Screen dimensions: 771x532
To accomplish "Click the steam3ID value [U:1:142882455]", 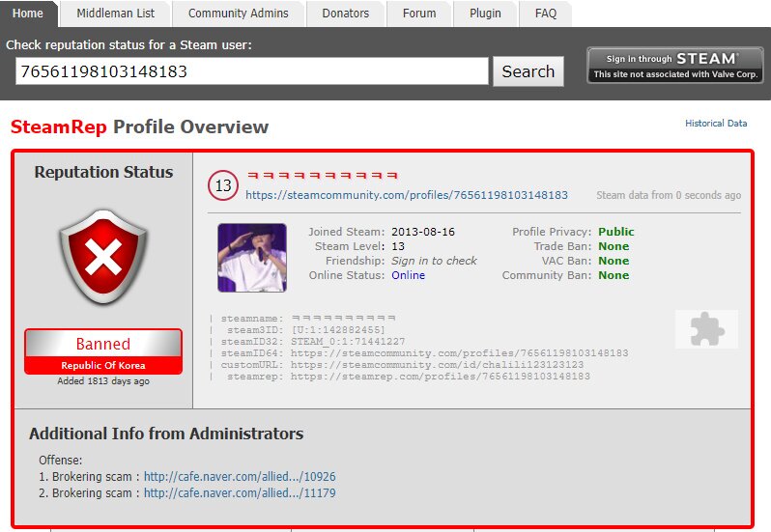I will (338, 330).
